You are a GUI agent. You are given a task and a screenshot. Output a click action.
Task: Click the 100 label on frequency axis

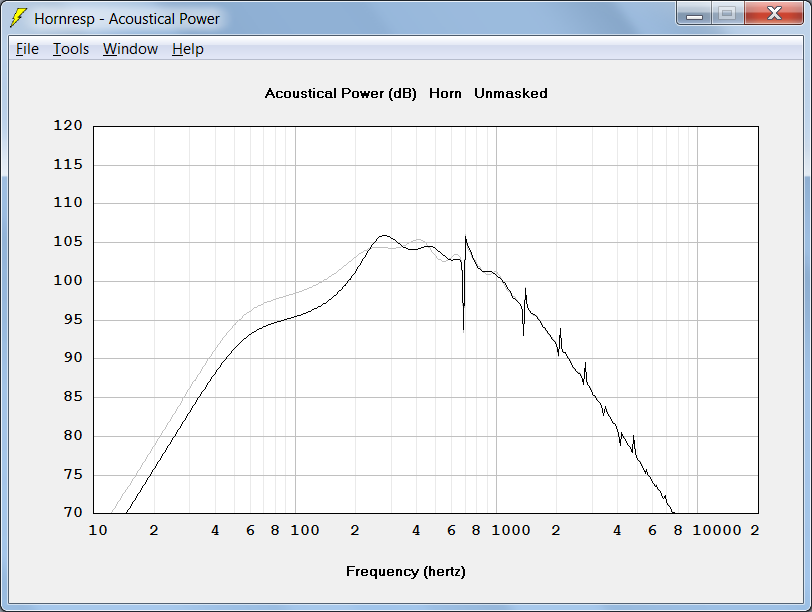304,530
